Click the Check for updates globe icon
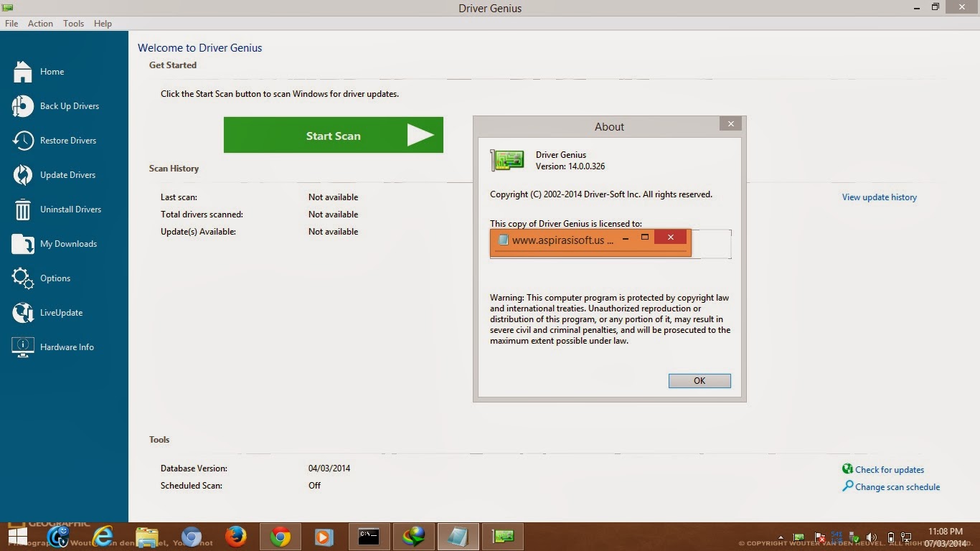 847,469
